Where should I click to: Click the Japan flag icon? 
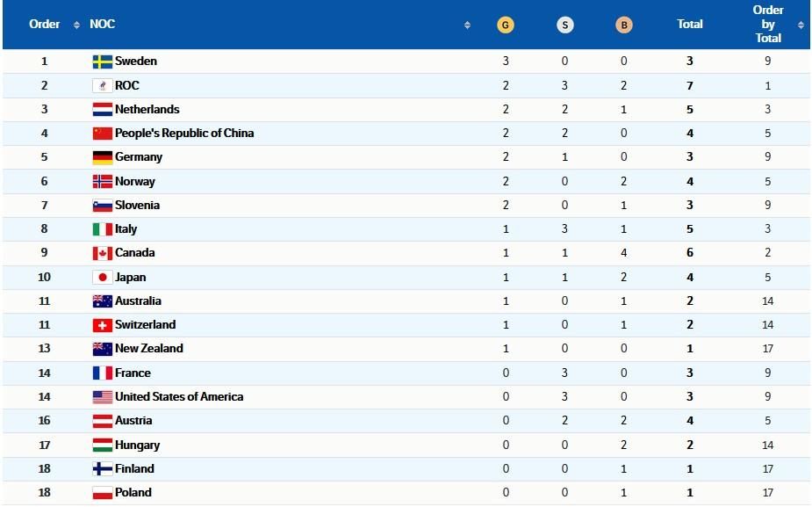[102, 277]
